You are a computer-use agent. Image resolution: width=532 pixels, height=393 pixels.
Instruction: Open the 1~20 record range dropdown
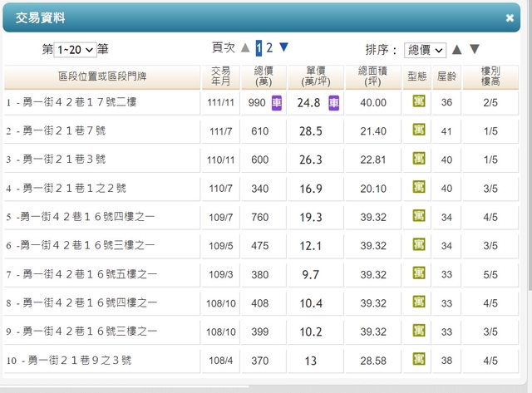(x=75, y=50)
